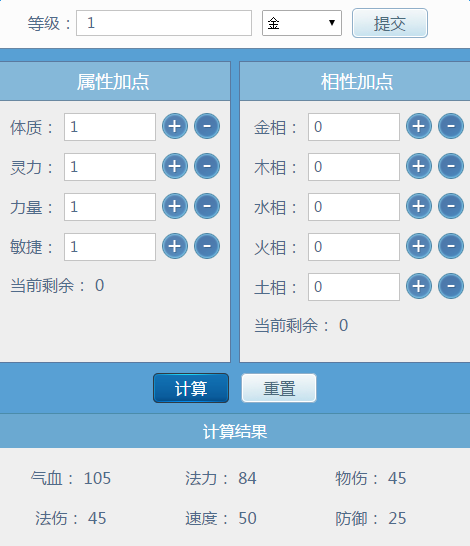Subtract a point from 灵力
This screenshot has width=470, height=546.
pyautogui.click(x=207, y=166)
